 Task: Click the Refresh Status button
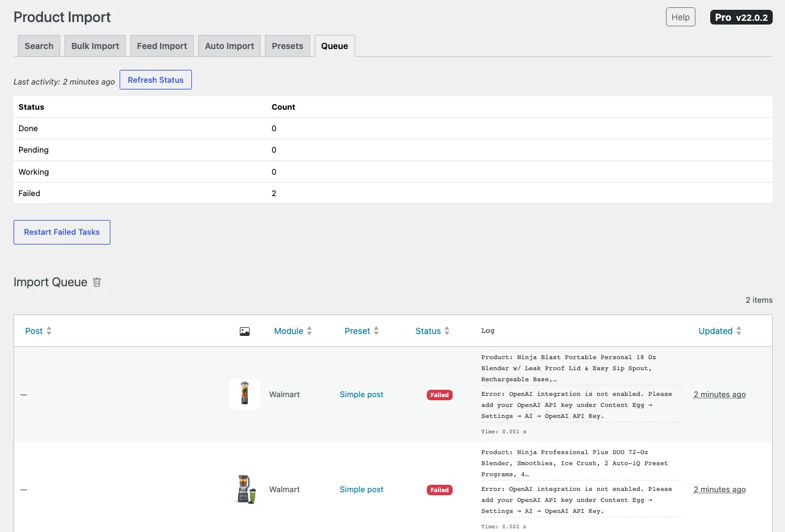[x=156, y=80]
